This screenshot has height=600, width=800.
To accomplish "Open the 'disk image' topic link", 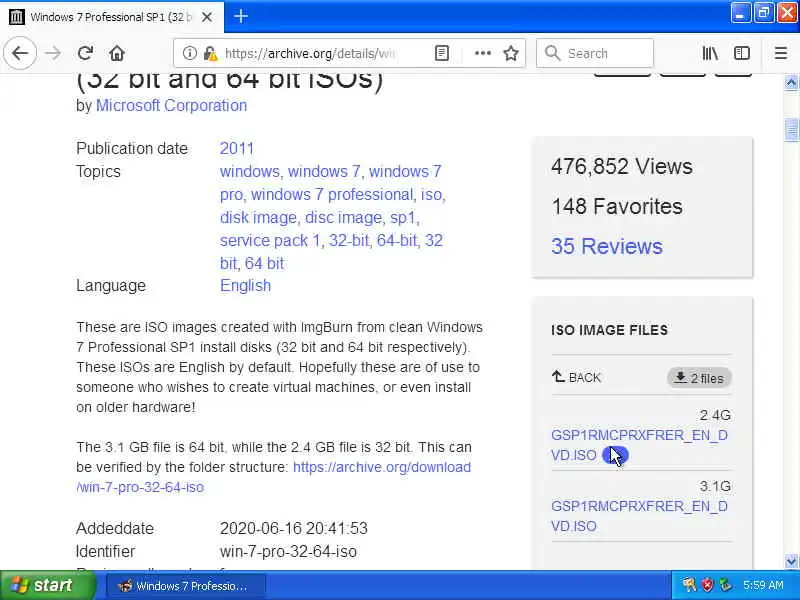I will pyautogui.click(x=258, y=218).
